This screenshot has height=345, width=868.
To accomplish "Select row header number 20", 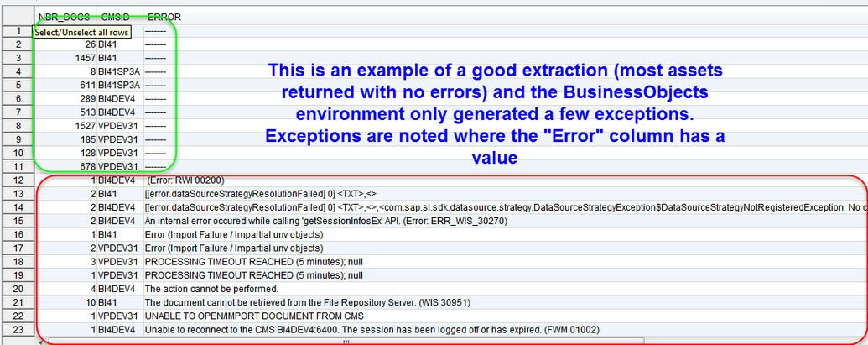I will click(17, 289).
